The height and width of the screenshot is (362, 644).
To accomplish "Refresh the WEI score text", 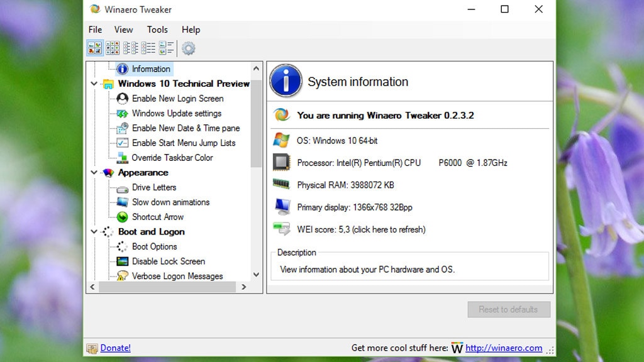I will [x=362, y=229].
